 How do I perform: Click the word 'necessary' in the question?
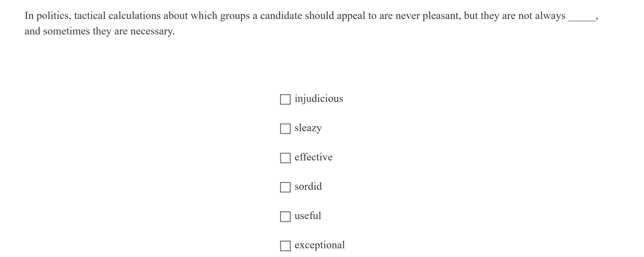coord(152,32)
